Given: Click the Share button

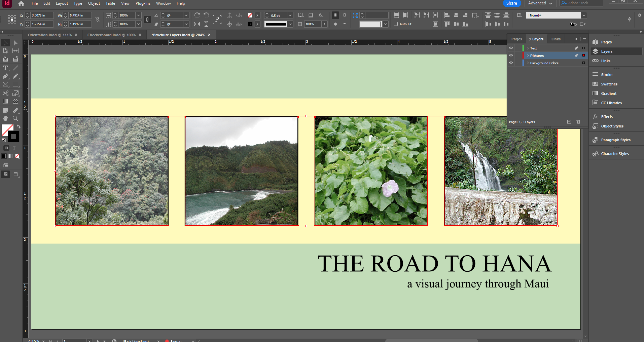Looking at the screenshot, I should pyautogui.click(x=511, y=3).
